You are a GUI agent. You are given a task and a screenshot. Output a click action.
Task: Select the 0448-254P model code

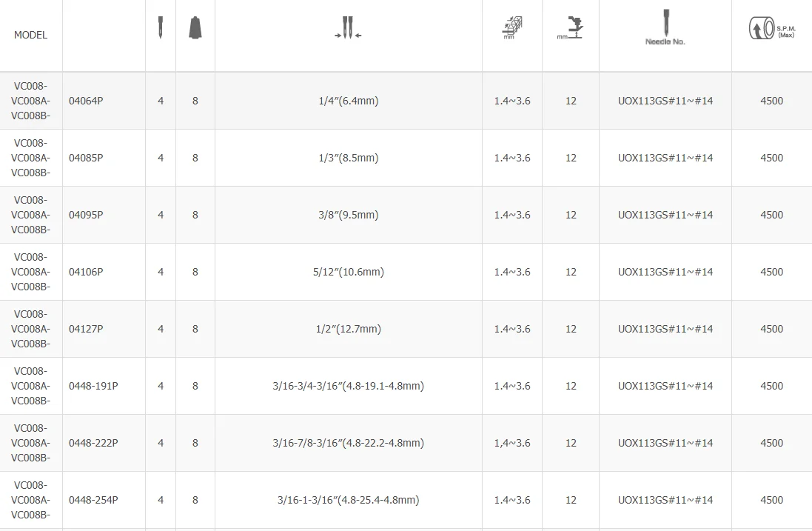pyautogui.click(x=93, y=500)
